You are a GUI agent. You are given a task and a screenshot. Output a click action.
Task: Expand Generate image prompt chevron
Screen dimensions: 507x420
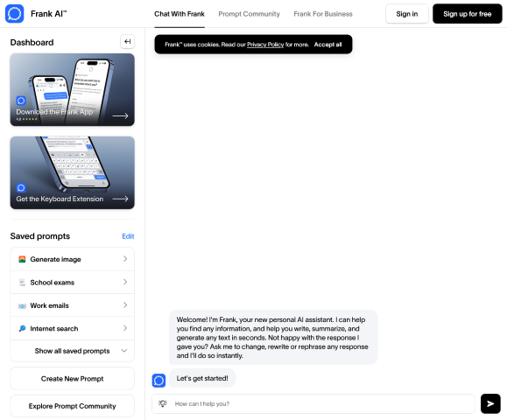point(125,259)
